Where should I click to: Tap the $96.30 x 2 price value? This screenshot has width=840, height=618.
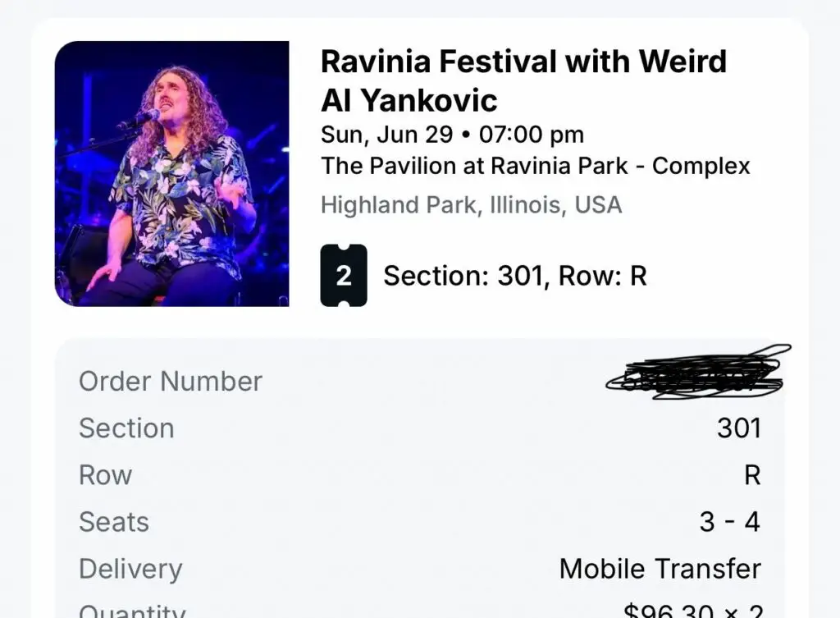[x=693, y=611]
